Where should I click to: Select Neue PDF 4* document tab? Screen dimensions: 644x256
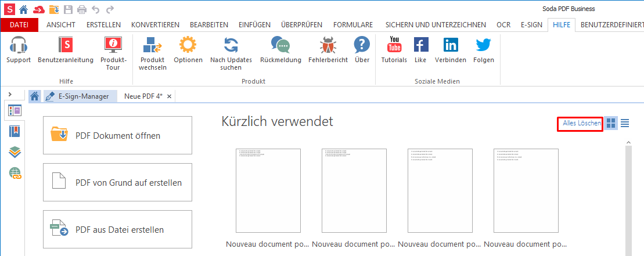click(x=143, y=96)
